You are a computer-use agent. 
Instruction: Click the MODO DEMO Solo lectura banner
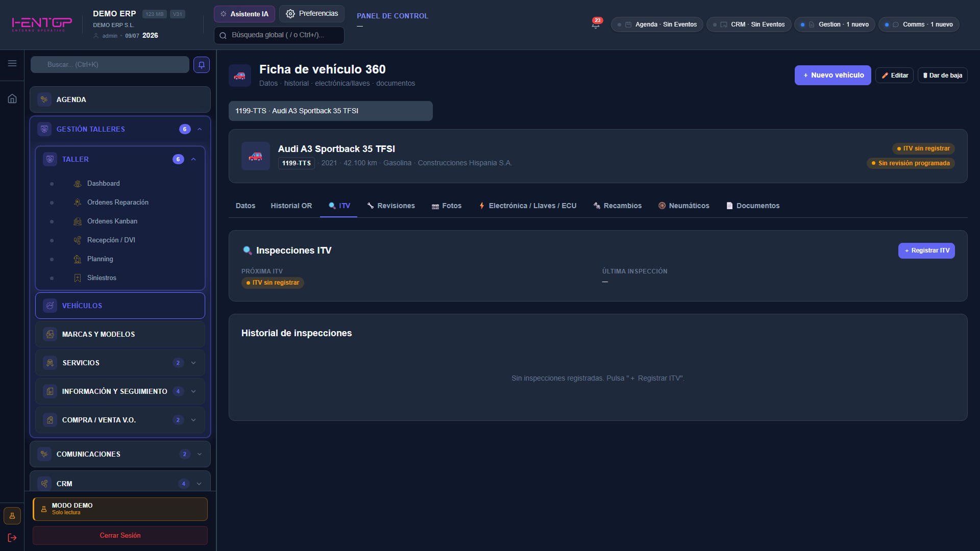(x=120, y=509)
